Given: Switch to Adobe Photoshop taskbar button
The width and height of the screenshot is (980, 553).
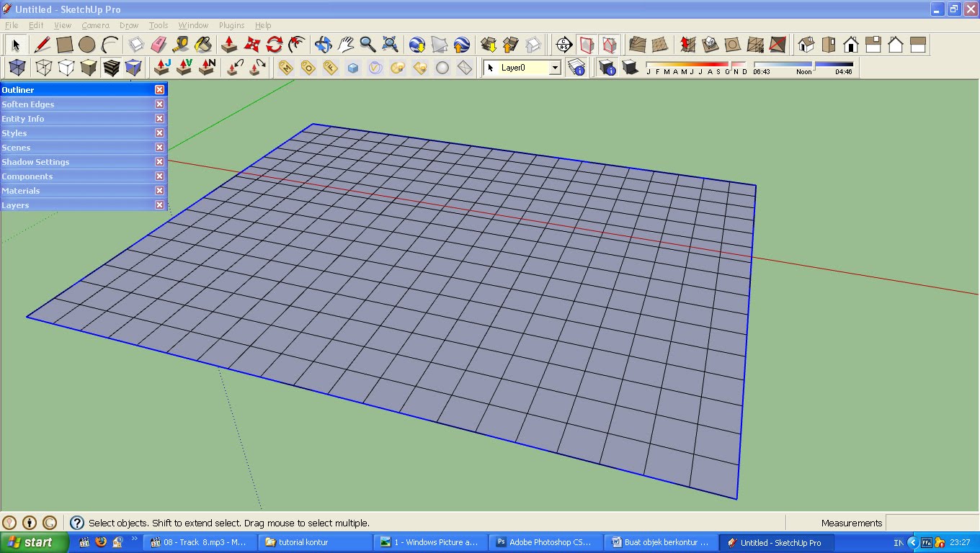Looking at the screenshot, I should coord(545,542).
